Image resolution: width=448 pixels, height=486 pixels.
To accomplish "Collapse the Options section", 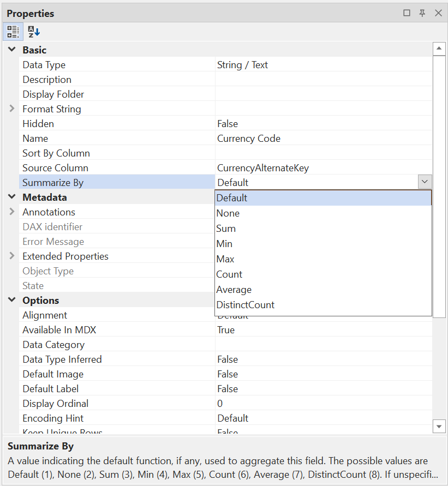I will [12, 300].
